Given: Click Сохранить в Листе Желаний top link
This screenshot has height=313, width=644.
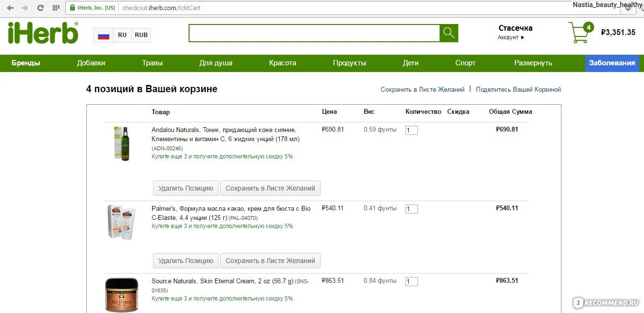Looking at the screenshot, I should click(x=422, y=89).
